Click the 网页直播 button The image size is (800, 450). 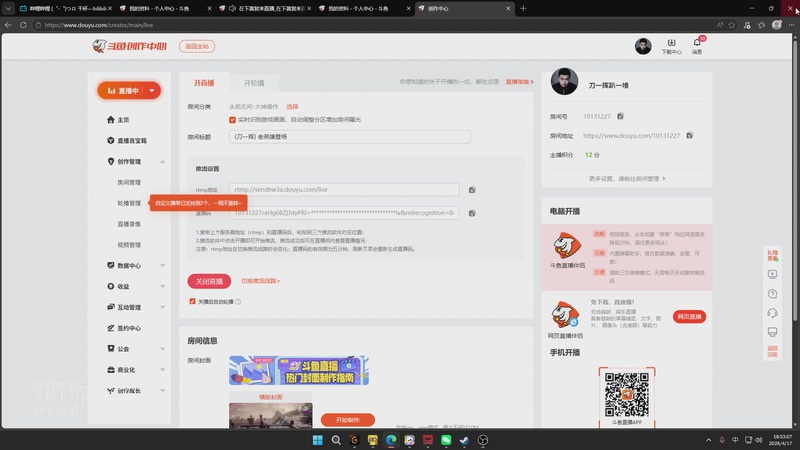coord(689,317)
